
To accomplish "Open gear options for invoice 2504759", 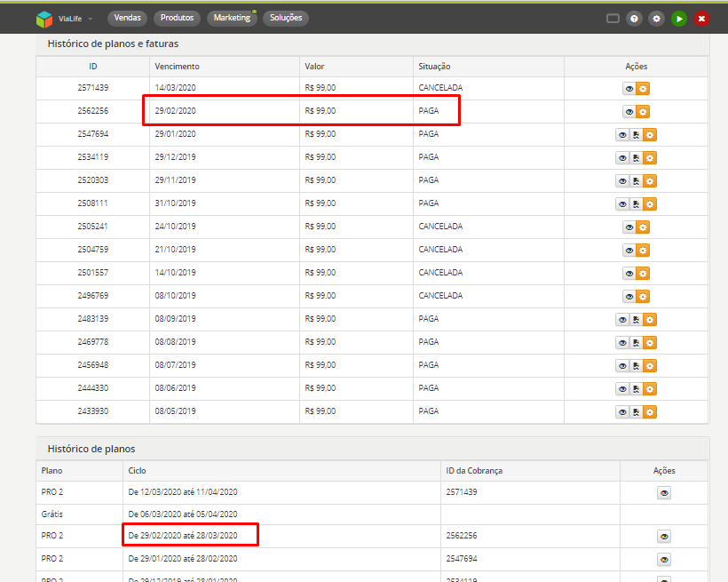I will tap(643, 251).
